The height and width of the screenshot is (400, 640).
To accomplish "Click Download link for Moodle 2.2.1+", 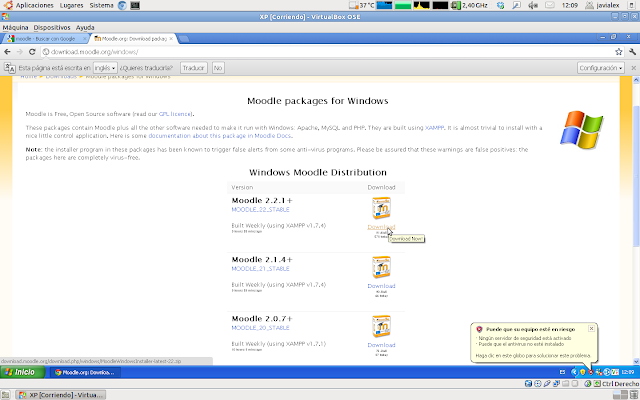I will (381, 227).
